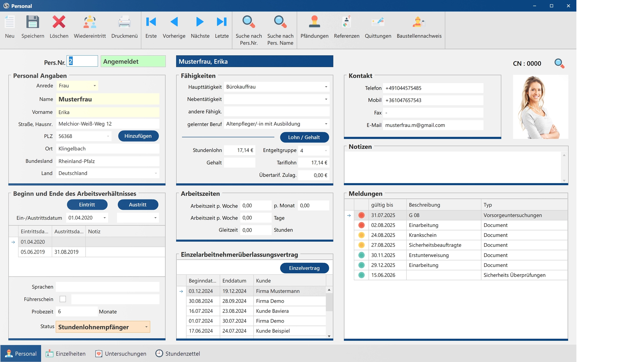Click the Lohn / Gehalt button
The width and height of the screenshot is (644, 362).
pyautogui.click(x=304, y=137)
